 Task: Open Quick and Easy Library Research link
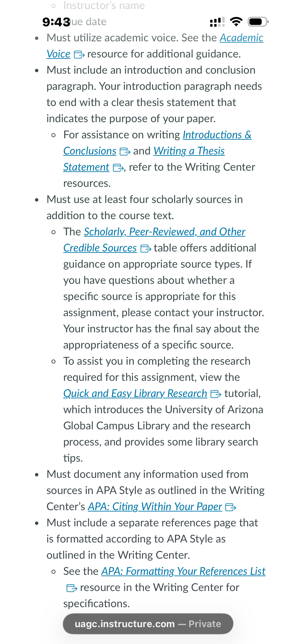pyautogui.click(x=135, y=393)
